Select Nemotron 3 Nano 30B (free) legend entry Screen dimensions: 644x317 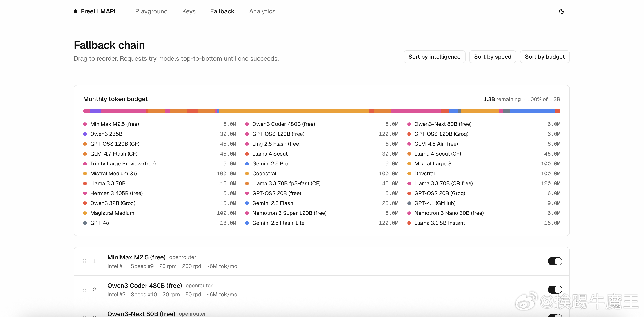coord(484,213)
